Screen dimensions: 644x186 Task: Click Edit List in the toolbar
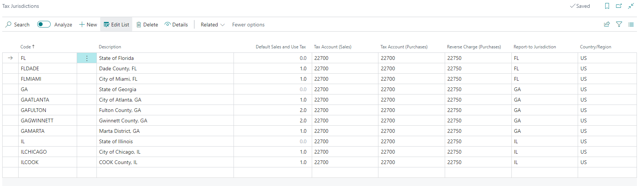pos(116,25)
